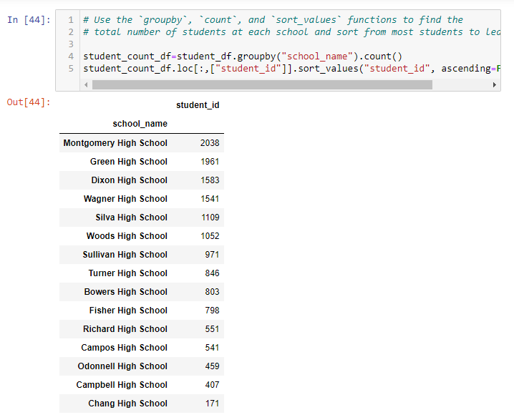Click the value 2038
The width and height of the screenshot is (514, 420).
click(210, 143)
